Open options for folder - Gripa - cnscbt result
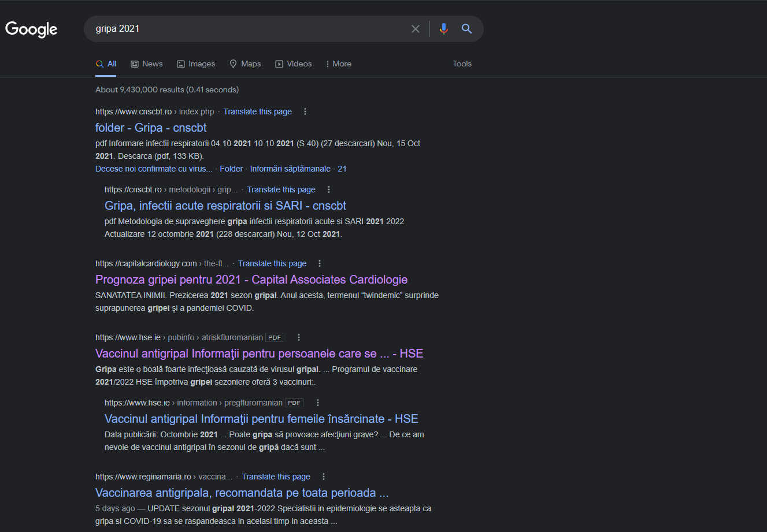The height and width of the screenshot is (532, 767). pos(305,111)
